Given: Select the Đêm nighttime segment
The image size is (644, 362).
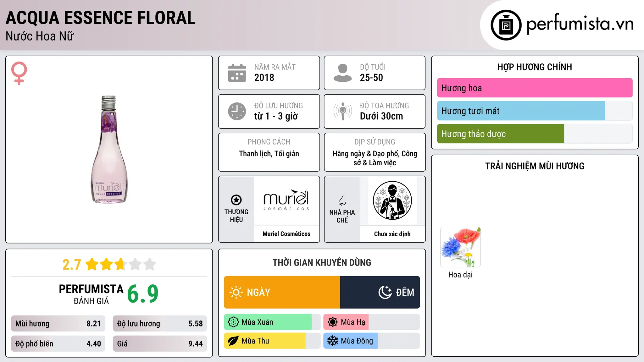Looking at the screenshot, I should pyautogui.click(x=380, y=292).
